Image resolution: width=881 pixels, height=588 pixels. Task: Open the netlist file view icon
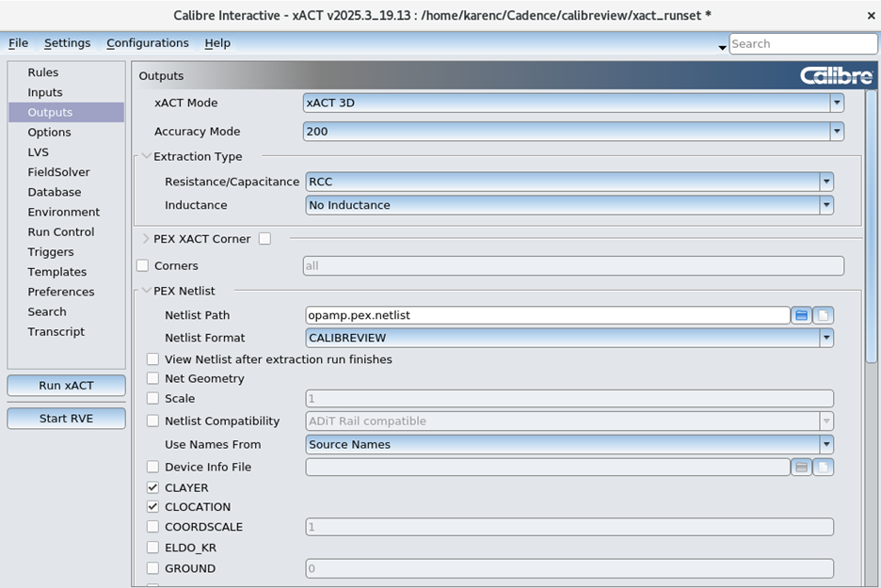[823, 315]
